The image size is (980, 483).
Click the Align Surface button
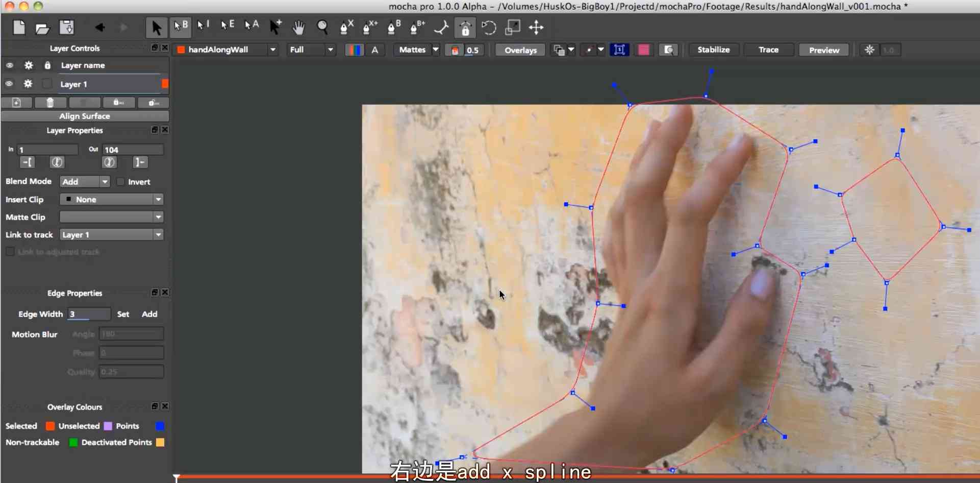coord(85,116)
